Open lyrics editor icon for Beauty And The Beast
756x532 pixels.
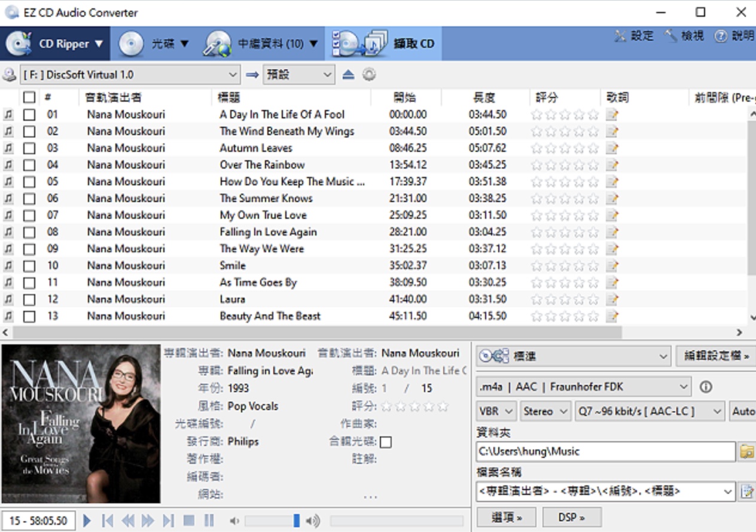(x=611, y=316)
